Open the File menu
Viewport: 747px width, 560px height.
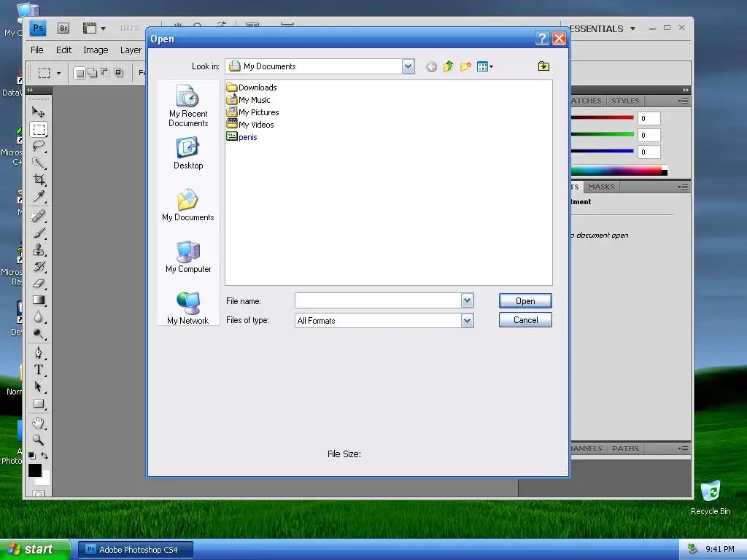tap(36, 50)
